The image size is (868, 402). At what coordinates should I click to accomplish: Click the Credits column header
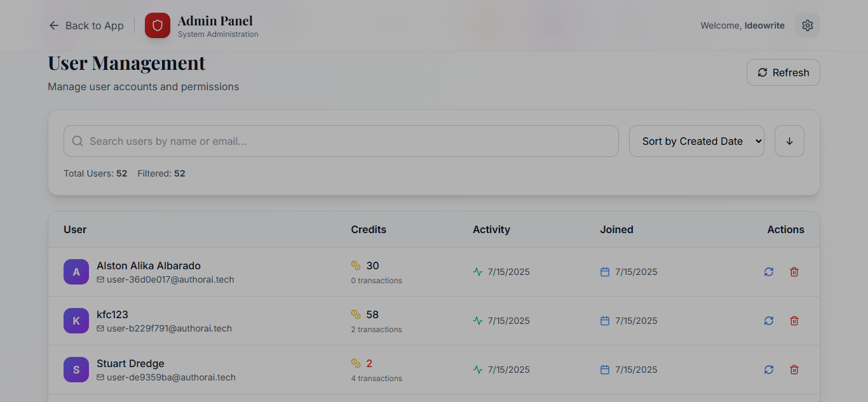[x=369, y=229]
